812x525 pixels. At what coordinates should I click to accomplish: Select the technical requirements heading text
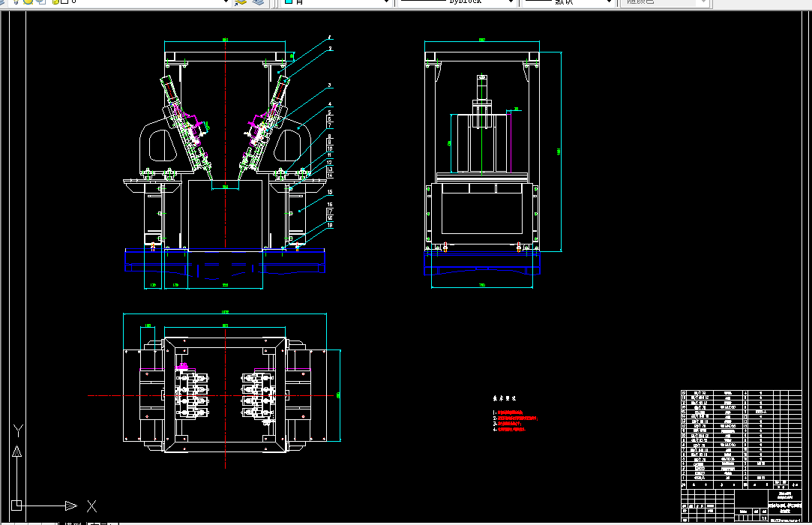click(x=505, y=398)
